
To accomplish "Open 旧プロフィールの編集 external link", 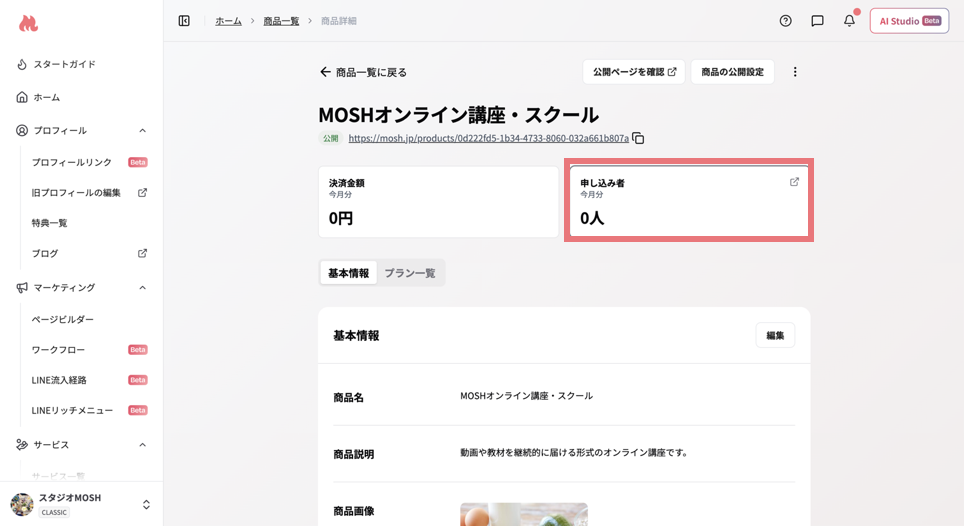I will click(89, 192).
